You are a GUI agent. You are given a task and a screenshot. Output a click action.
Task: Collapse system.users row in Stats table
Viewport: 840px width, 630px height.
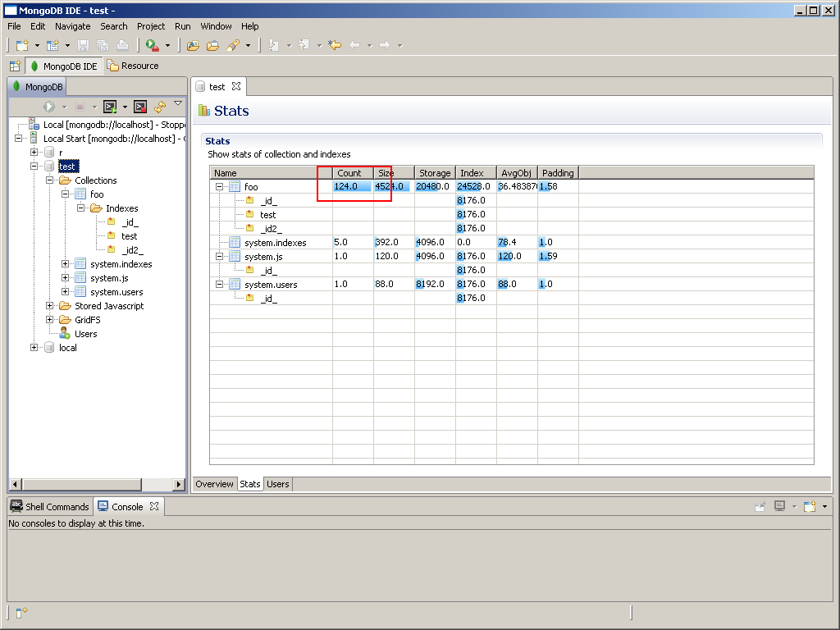click(x=219, y=284)
